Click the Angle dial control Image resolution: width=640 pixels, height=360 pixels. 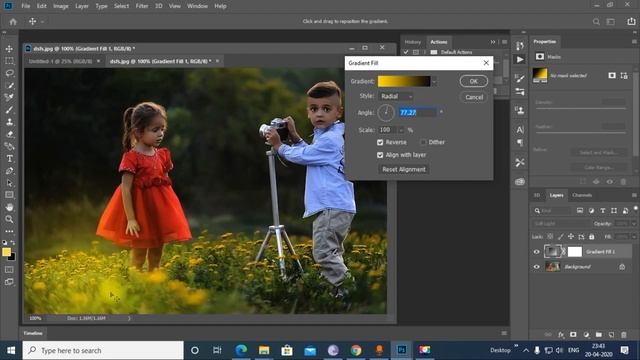386,113
